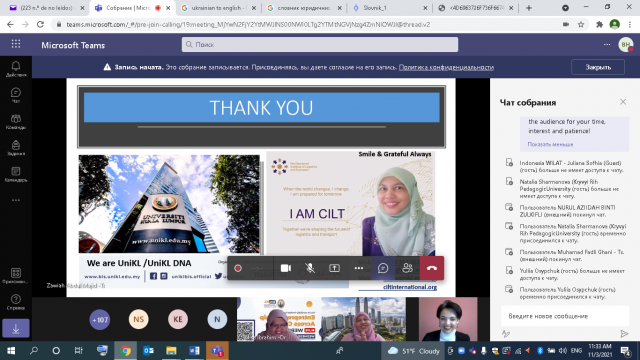Toggle the meeting chat panel button
The image size is (640, 360).
383,268
